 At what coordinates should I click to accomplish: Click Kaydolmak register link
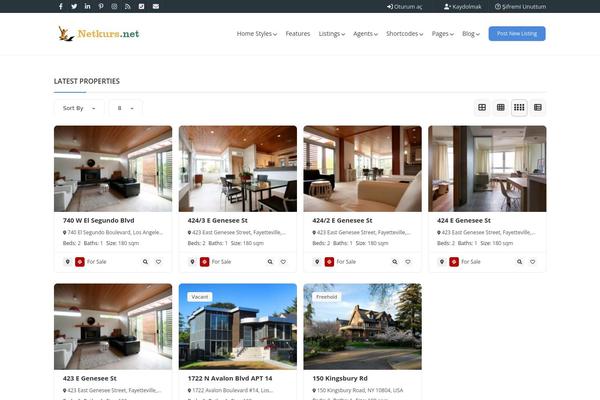[x=463, y=7]
